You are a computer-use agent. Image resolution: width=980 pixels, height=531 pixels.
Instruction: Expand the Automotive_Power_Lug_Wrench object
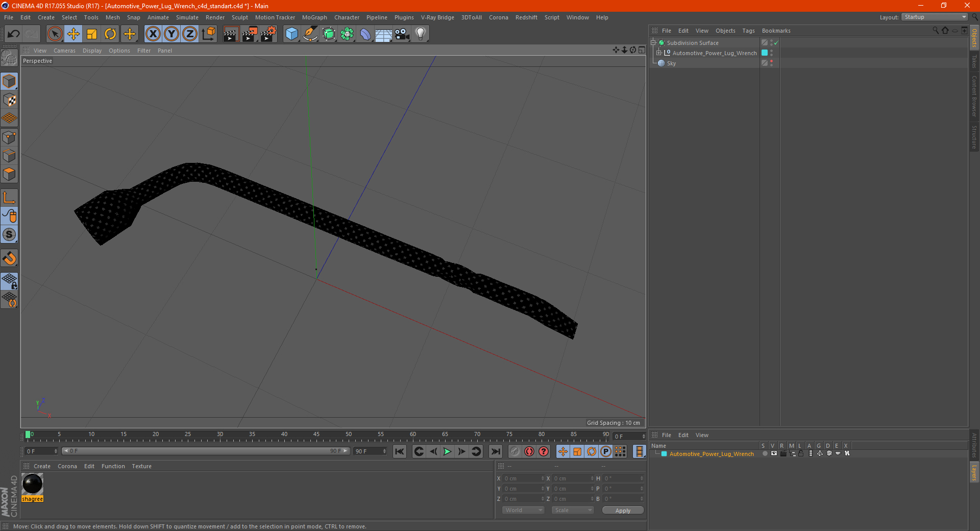[658, 53]
